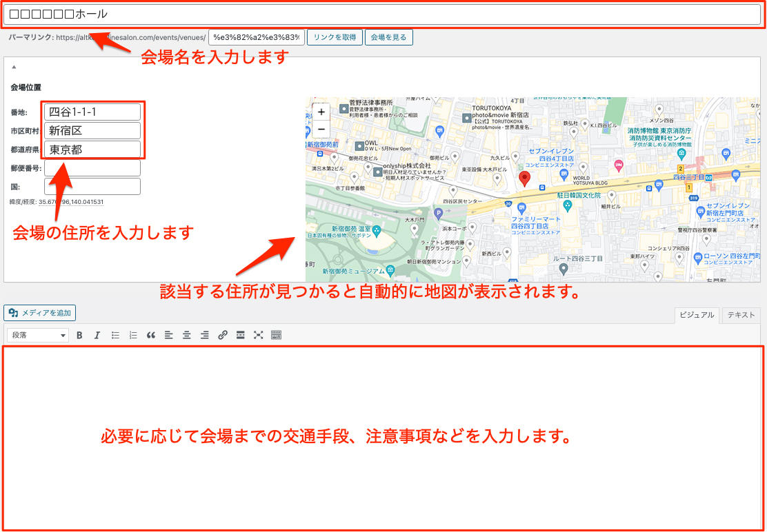The width and height of the screenshot is (767, 532).
Task: Insert a blockquote
Action: tap(151, 336)
